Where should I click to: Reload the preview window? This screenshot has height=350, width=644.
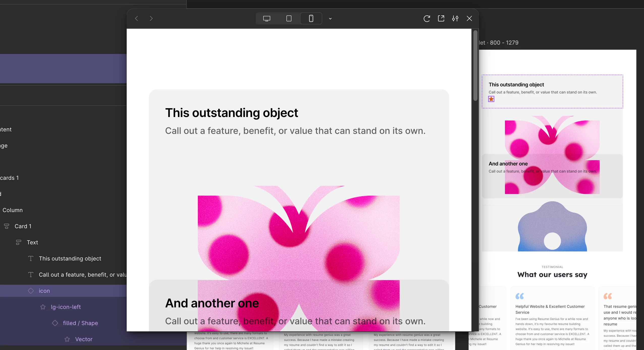(427, 18)
